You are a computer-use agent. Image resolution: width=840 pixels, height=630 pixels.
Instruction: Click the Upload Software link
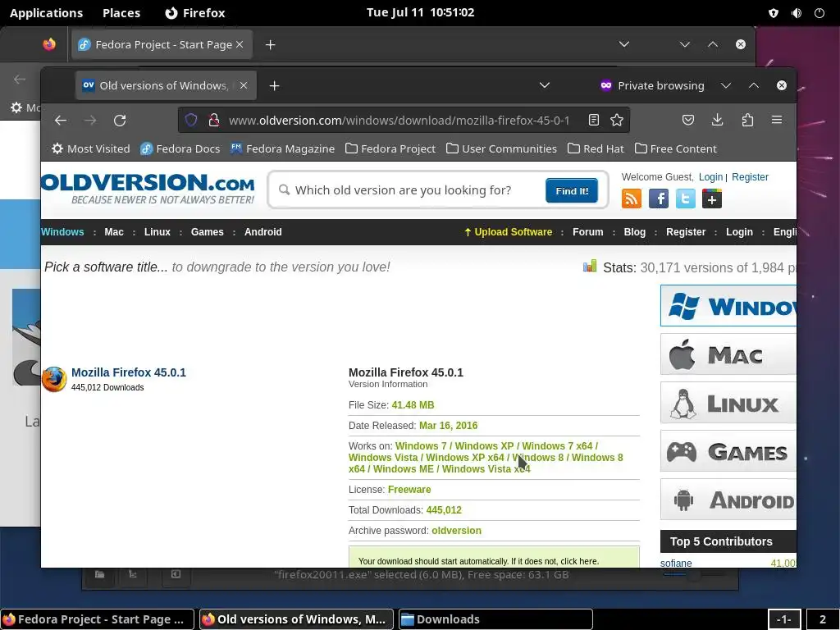tap(508, 232)
